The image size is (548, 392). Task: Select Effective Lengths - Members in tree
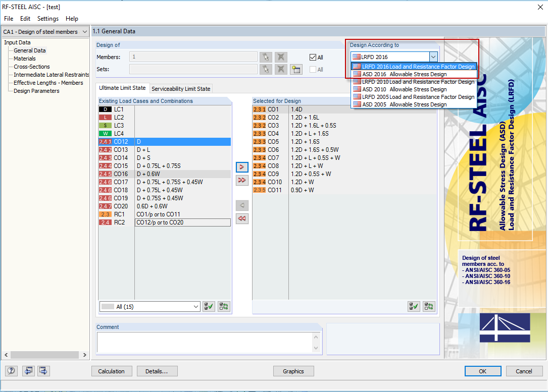48,82
